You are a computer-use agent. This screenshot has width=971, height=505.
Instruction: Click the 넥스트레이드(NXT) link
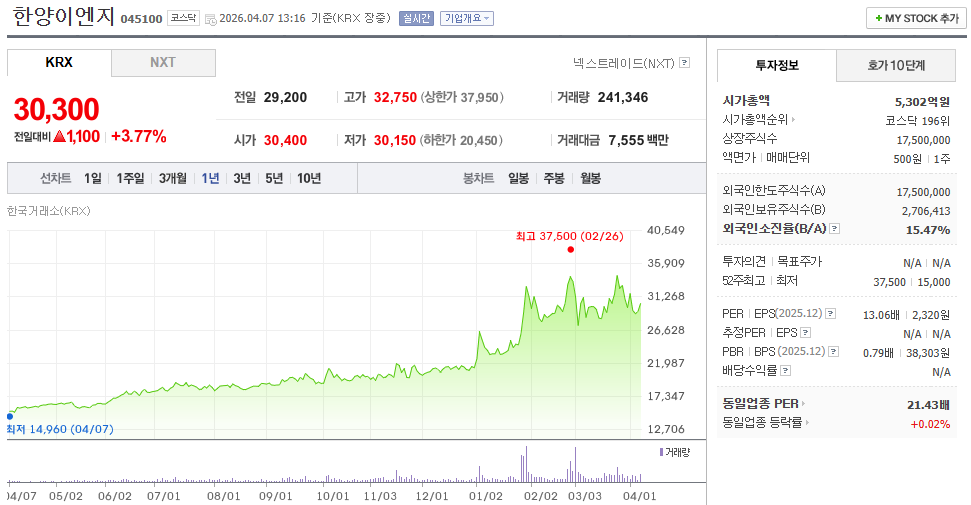(623, 63)
